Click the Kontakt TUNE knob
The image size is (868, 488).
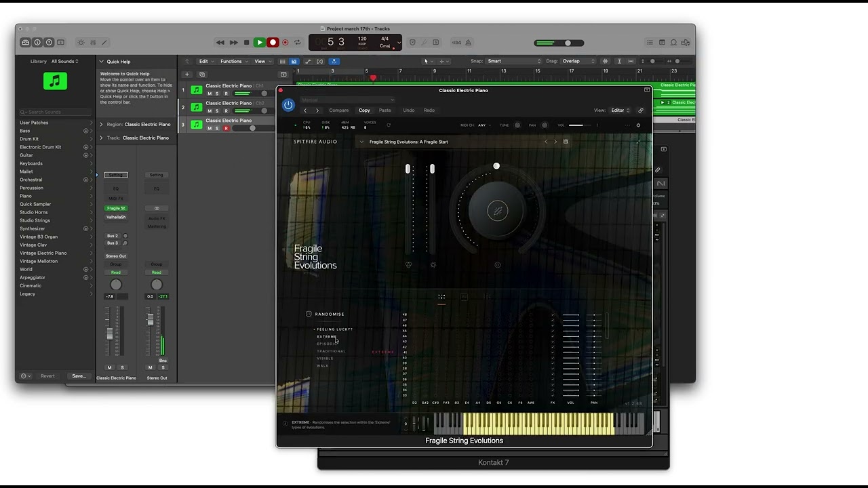click(517, 125)
